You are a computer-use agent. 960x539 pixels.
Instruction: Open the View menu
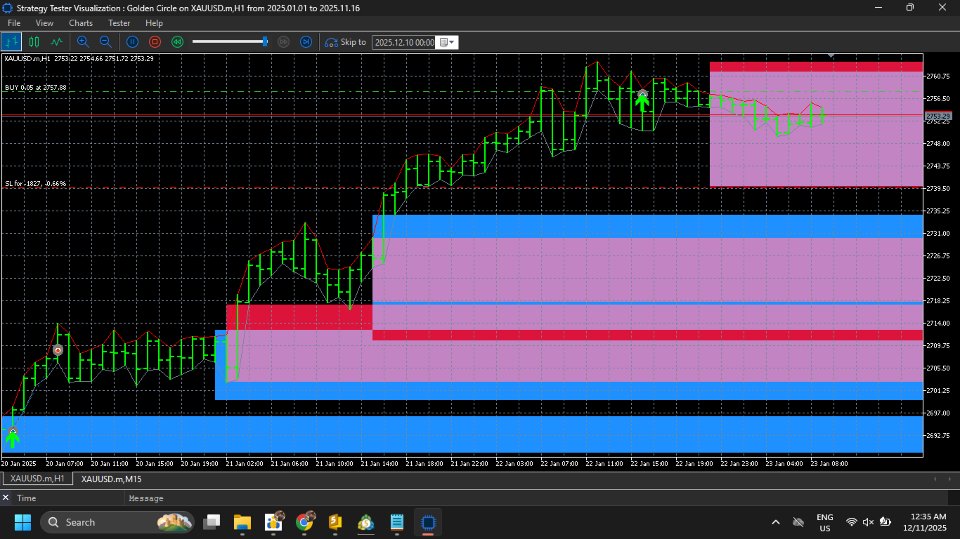coord(44,23)
